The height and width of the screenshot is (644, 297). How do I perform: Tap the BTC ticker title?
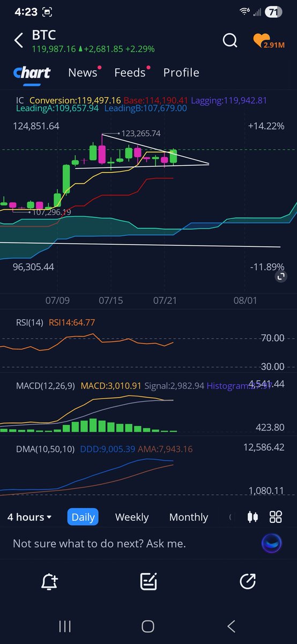coord(44,36)
